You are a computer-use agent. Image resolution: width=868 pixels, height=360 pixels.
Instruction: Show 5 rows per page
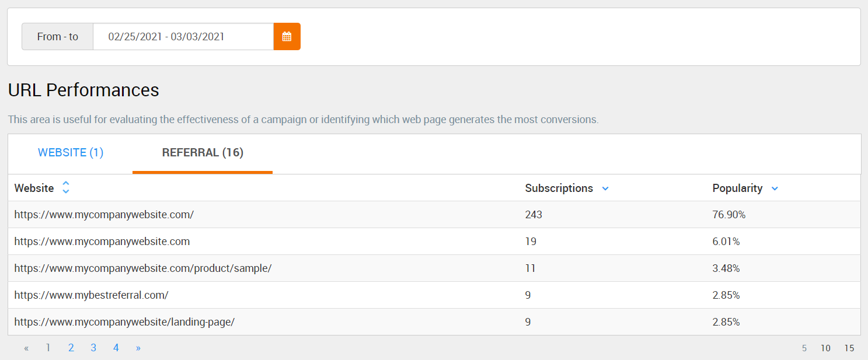click(x=804, y=348)
